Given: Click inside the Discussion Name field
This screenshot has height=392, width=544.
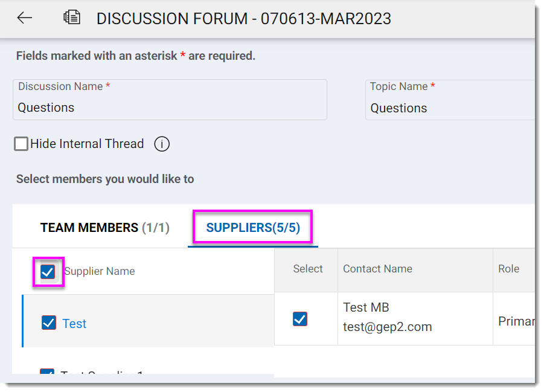Looking at the screenshot, I should (x=169, y=107).
